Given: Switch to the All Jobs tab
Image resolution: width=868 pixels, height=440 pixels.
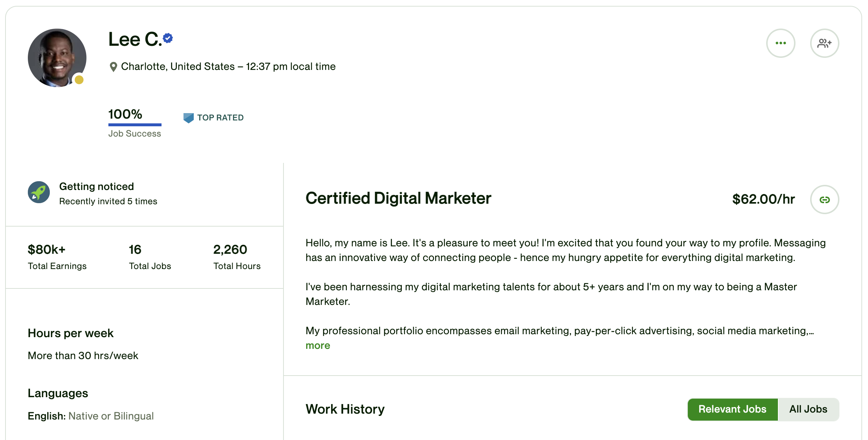Looking at the screenshot, I should pos(808,409).
